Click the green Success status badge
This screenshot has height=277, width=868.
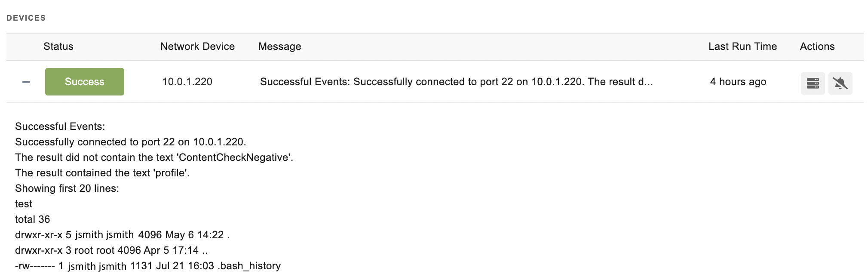(85, 82)
